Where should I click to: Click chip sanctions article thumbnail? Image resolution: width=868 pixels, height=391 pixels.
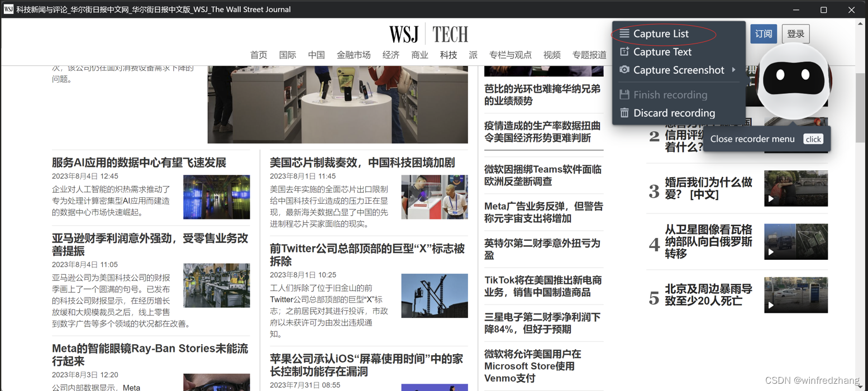435,197
